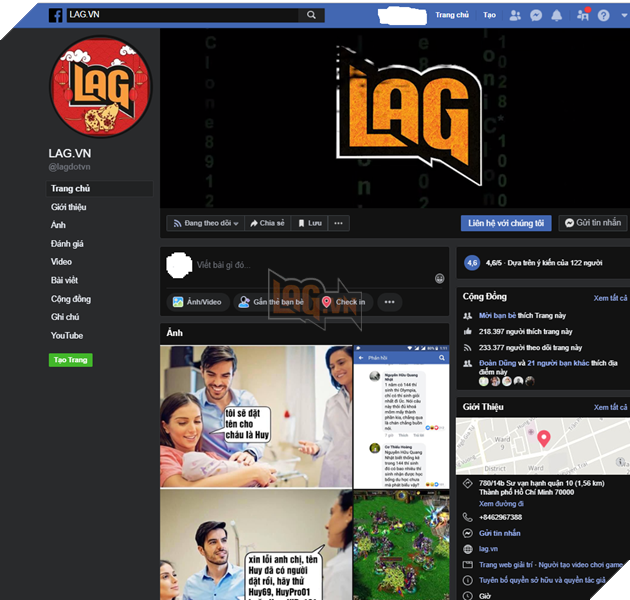
Task: Click Gửi tin nhắn button under cover
Action: point(593,223)
